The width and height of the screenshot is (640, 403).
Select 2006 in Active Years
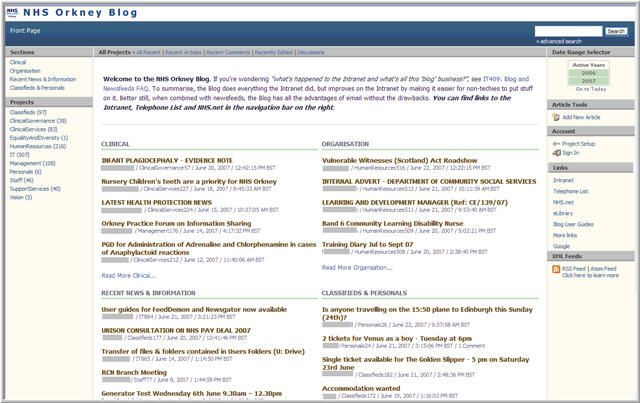(589, 72)
